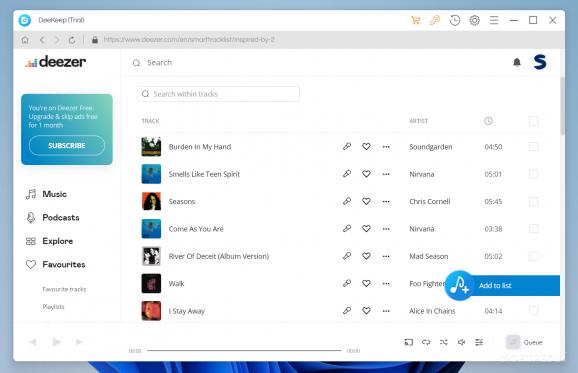Navigate back with the left arrow
The image size is (578, 373).
42,40
